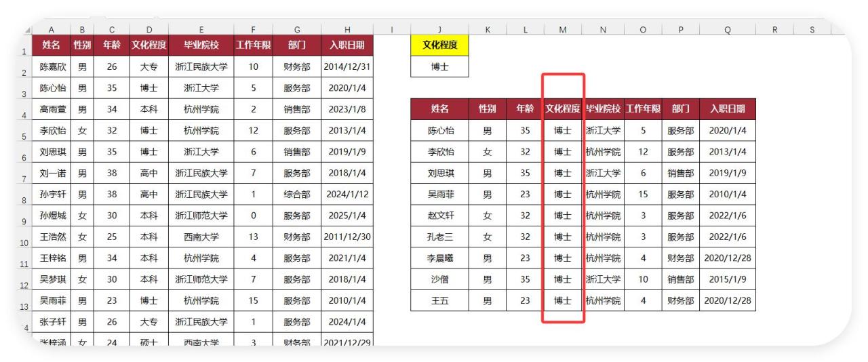The image size is (868, 362).
Task: Click the name cell 李晨曦
Action: [439, 258]
